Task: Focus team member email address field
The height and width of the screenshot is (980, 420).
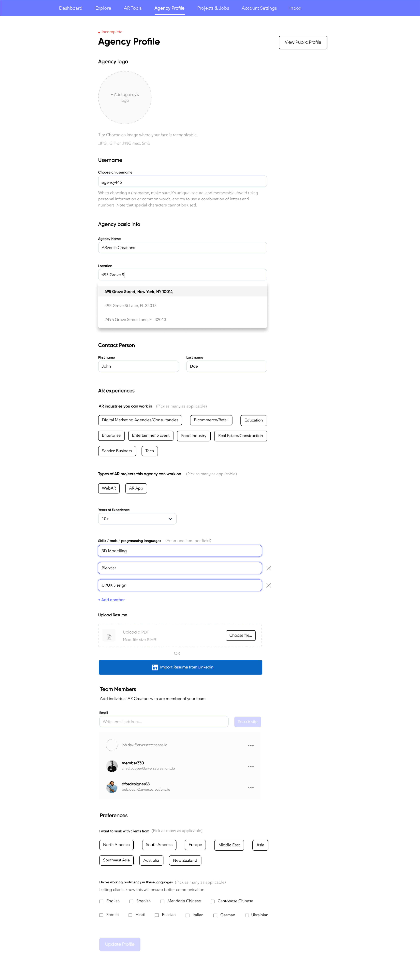Action: tap(164, 722)
